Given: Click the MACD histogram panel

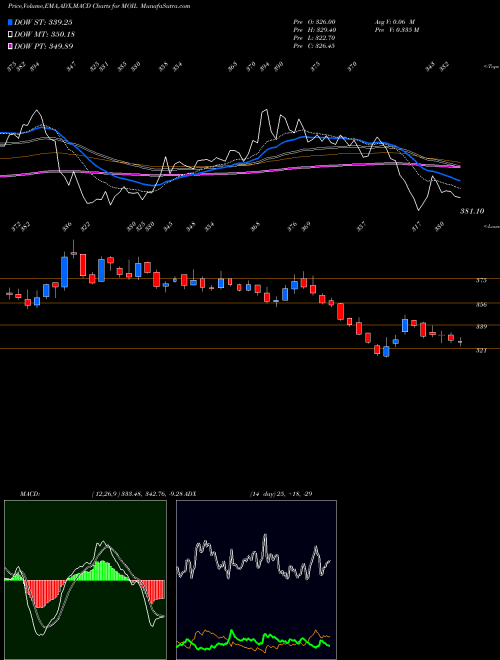Looking at the screenshot, I should pos(85,580).
